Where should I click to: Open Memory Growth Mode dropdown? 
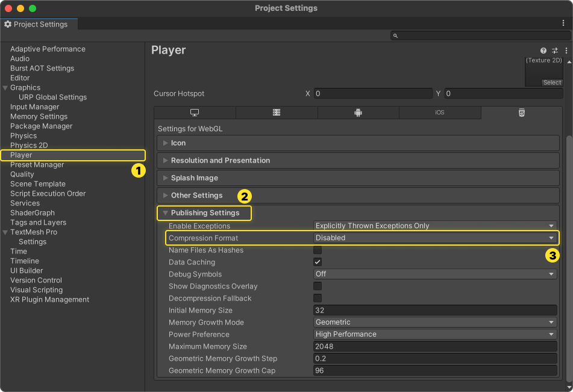[435, 322]
